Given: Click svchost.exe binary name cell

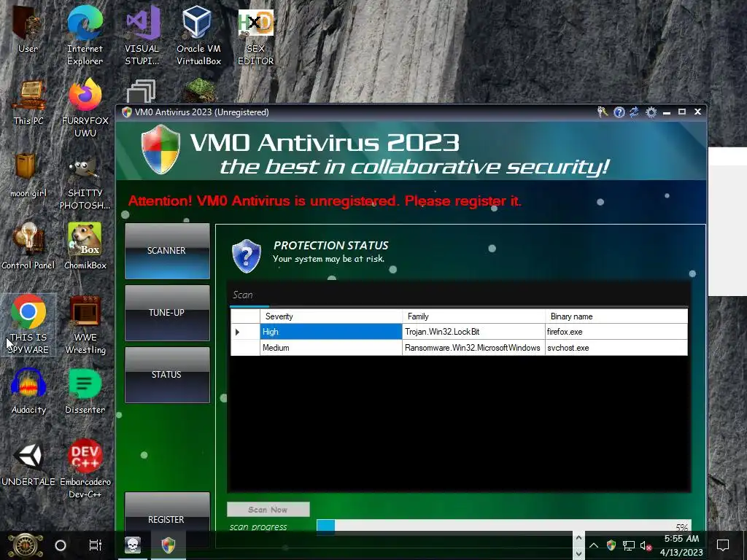Looking at the screenshot, I should tap(616, 348).
